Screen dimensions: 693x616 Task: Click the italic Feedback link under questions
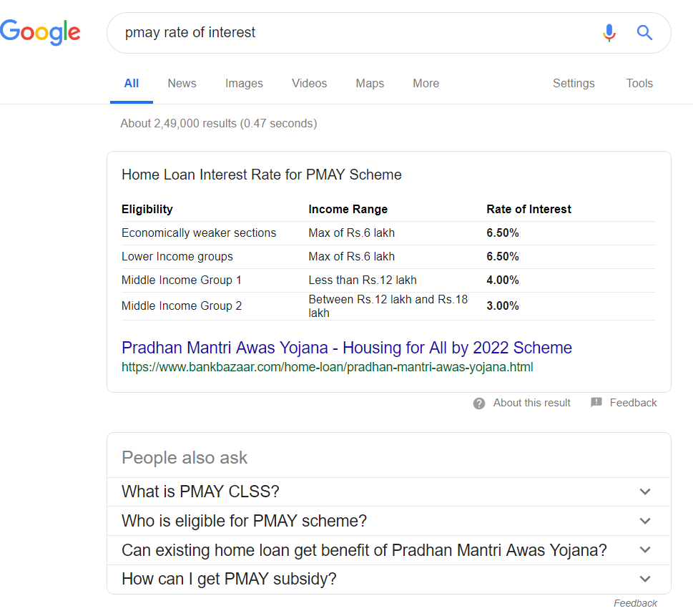pos(635,603)
